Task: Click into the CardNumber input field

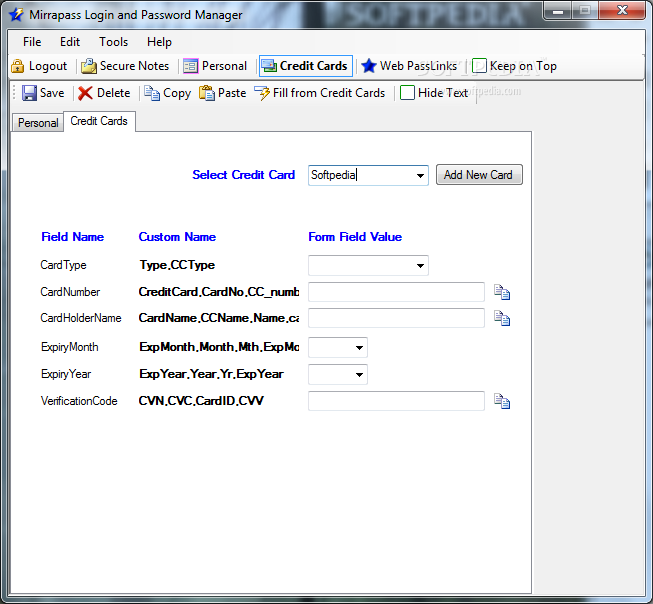Action: (x=396, y=292)
